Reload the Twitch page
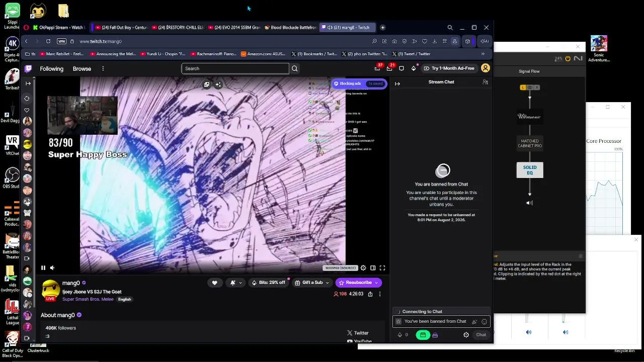Image resolution: width=644 pixels, height=362 pixels. [x=48, y=41]
